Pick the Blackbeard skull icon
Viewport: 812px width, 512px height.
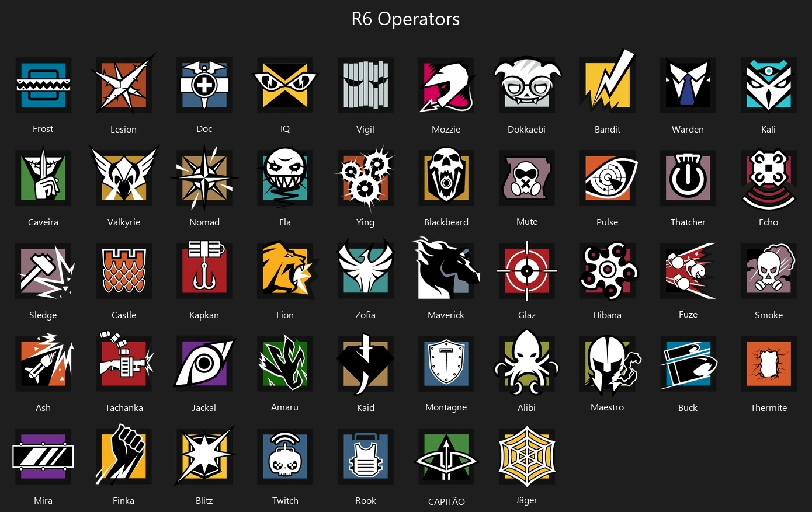(x=446, y=177)
